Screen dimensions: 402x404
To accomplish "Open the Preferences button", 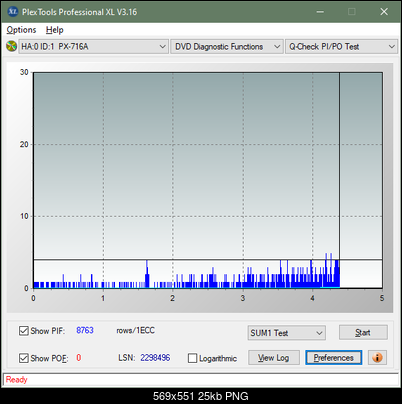I will (333, 358).
